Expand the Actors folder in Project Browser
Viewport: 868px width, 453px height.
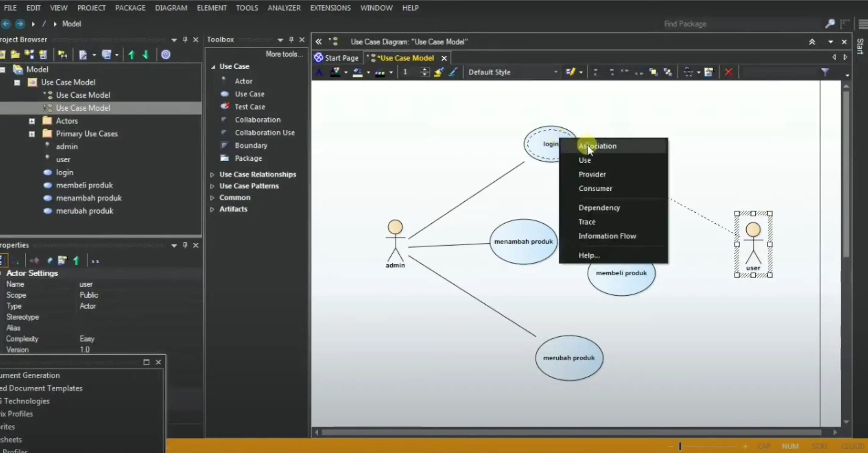[32, 121]
